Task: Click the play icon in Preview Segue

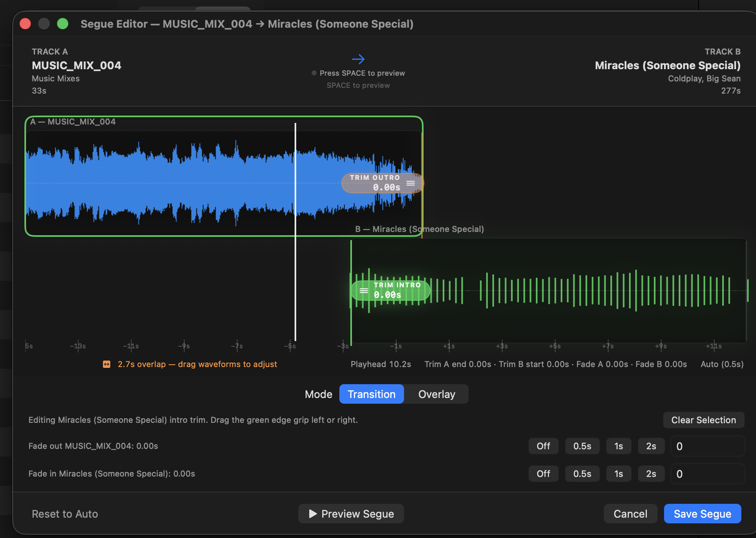Action: click(313, 514)
